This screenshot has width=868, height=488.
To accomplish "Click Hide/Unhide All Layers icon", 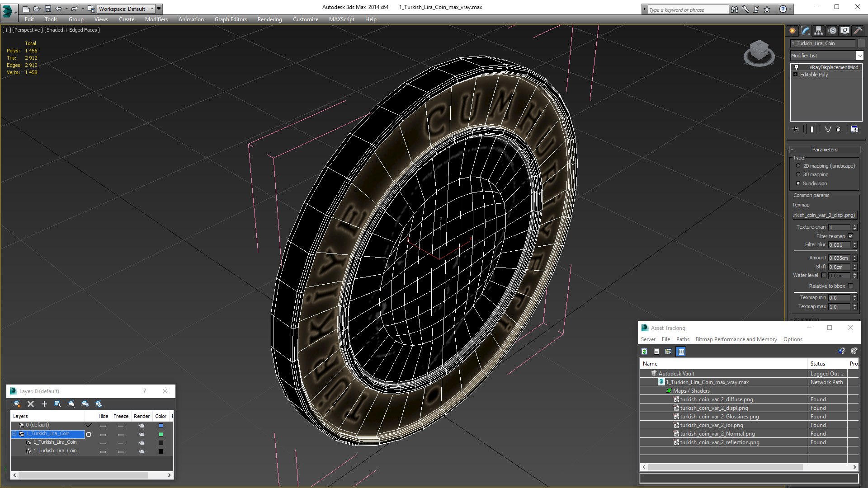I will click(85, 404).
